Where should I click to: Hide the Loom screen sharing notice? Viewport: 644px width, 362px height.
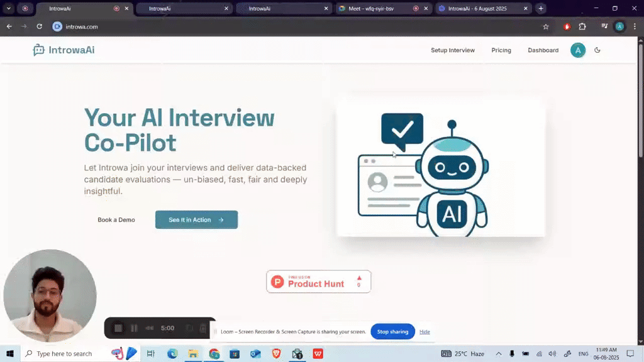425,332
